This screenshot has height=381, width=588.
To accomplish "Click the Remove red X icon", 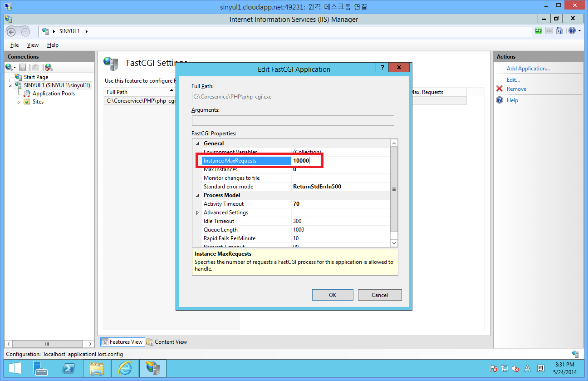I will (500, 89).
